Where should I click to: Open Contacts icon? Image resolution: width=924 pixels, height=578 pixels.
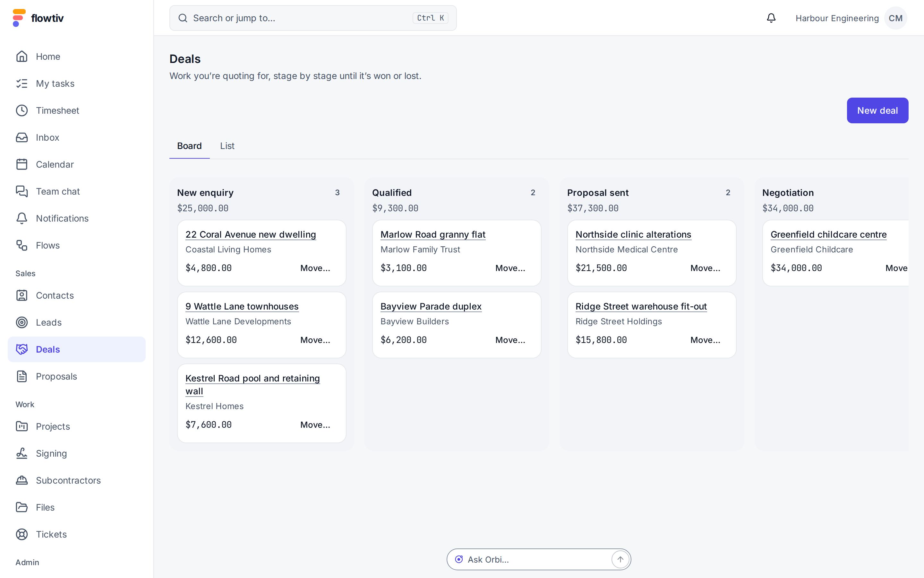point(22,295)
